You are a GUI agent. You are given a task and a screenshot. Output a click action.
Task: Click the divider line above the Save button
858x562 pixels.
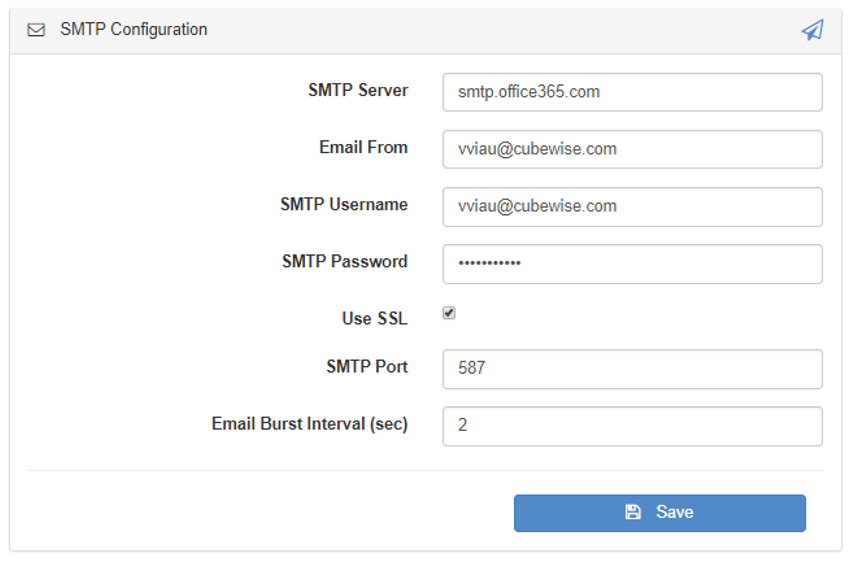click(x=425, y=470)
